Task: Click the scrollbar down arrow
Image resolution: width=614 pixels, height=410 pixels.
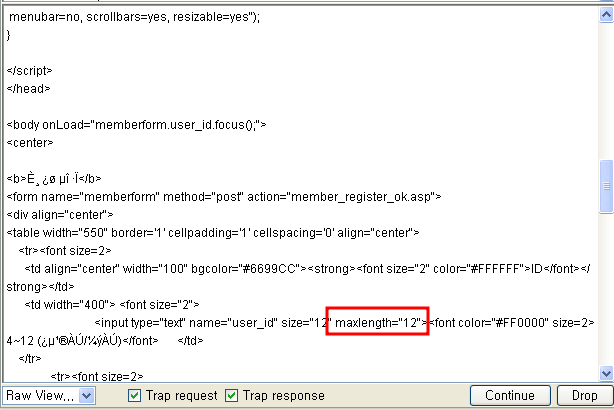Action: pyautogui.click(x=606, y=373)
